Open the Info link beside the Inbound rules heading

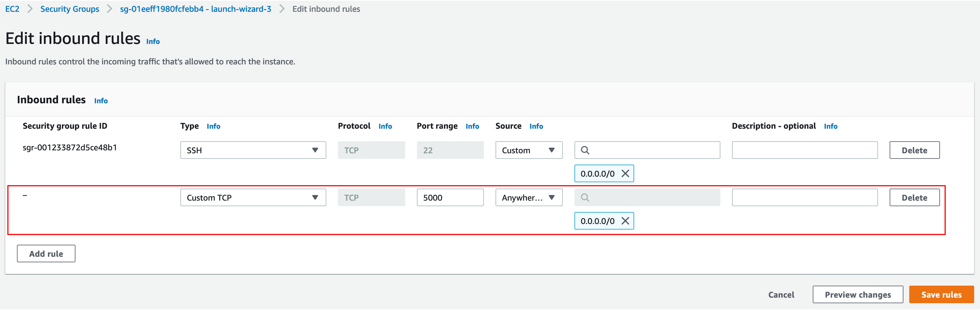pos(101,101)
